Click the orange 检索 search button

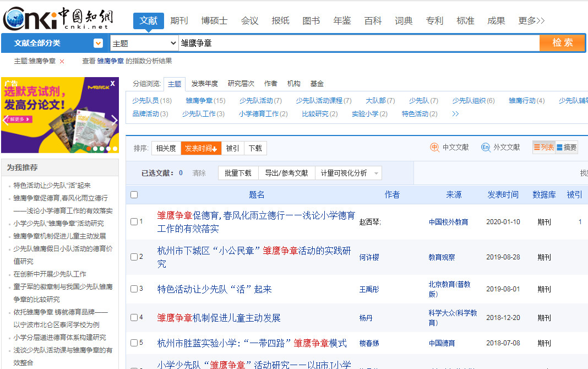[562, 43]
